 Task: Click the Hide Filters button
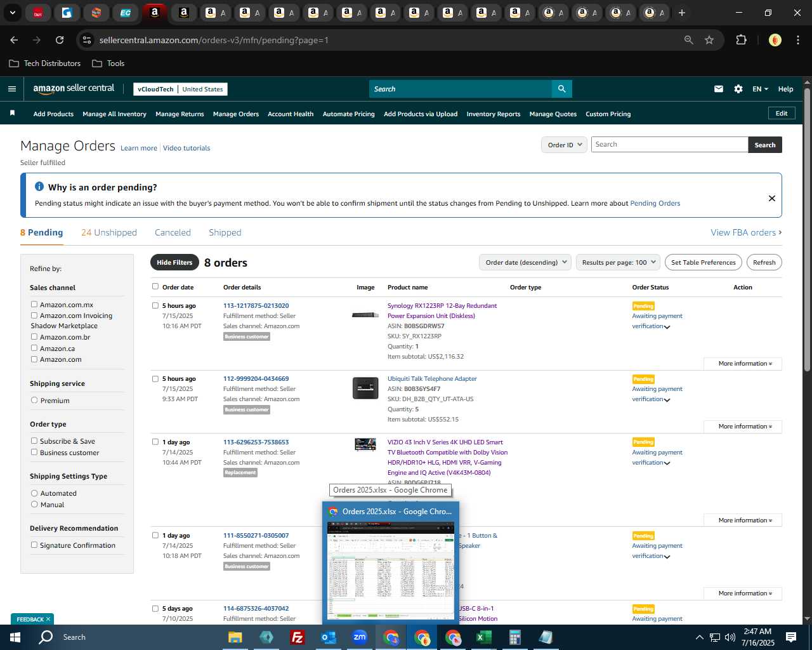click(x=174, y=262)
